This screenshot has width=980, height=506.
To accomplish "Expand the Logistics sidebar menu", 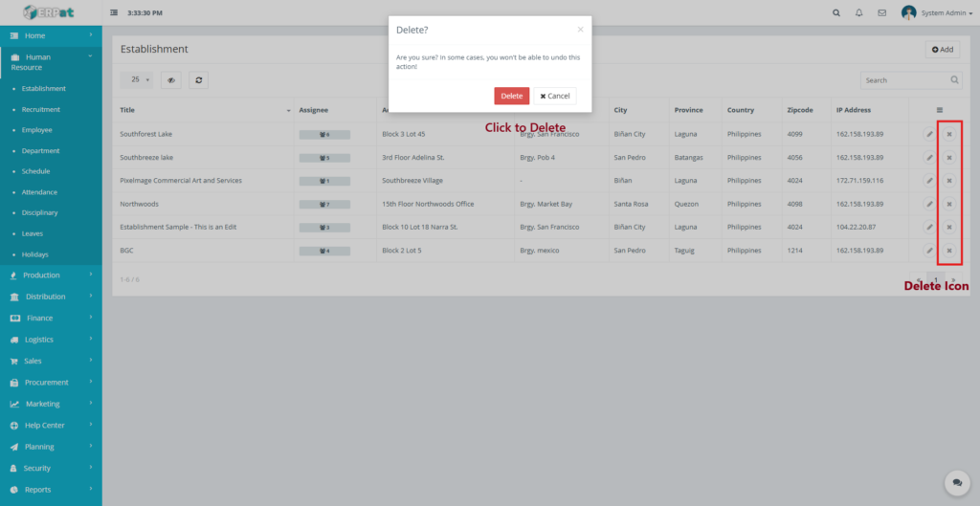I will tap(51, 340).
